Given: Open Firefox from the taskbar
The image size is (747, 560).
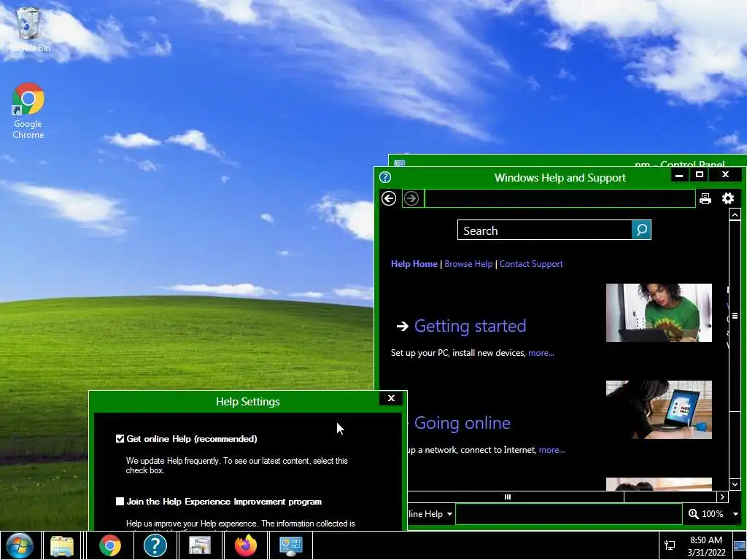Looking at the screenshot, I should coord(246,545).
